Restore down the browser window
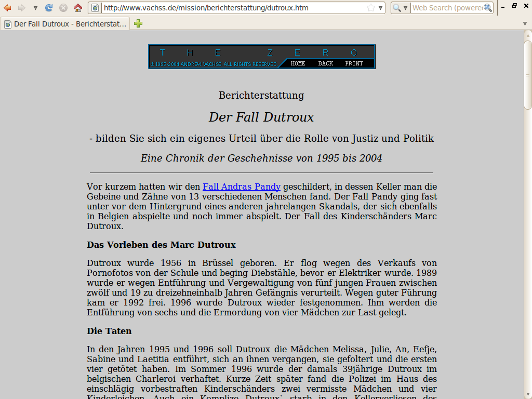Image resolution: width=532 pixels, height=399 pixels. pyautogui.click(x=515, y=5)
